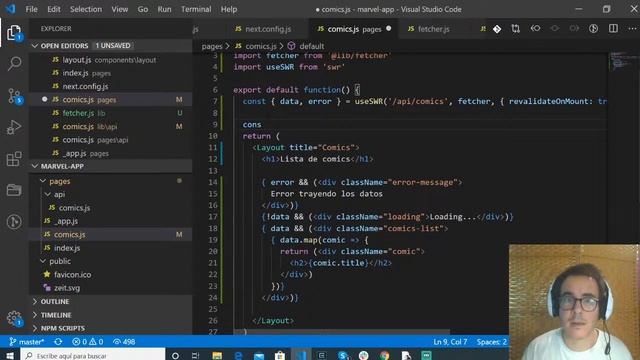Click the Open Changes compare icon in editor toolbar
The image size is (640, 360).
516,29
